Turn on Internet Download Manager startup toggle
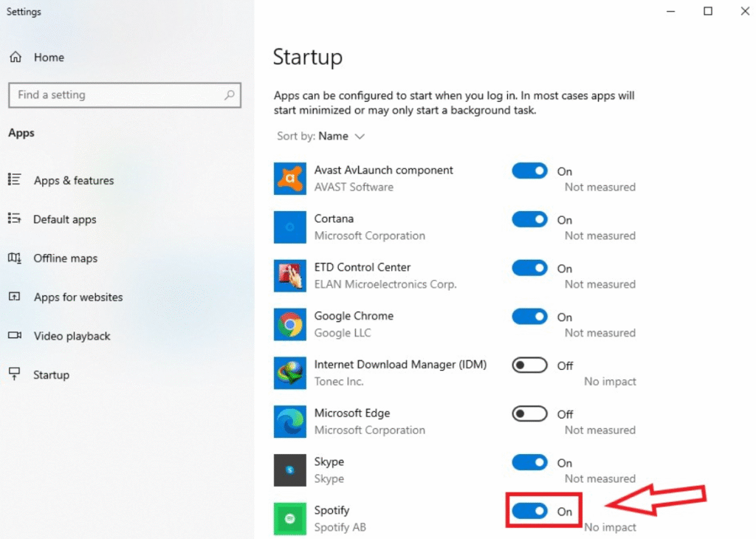This screenshot has height=539, width=756. (x=529, y=365)
